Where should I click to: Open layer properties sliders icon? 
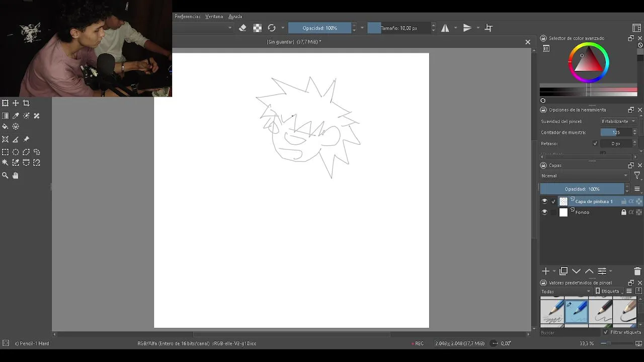click(x=602, y=271)
